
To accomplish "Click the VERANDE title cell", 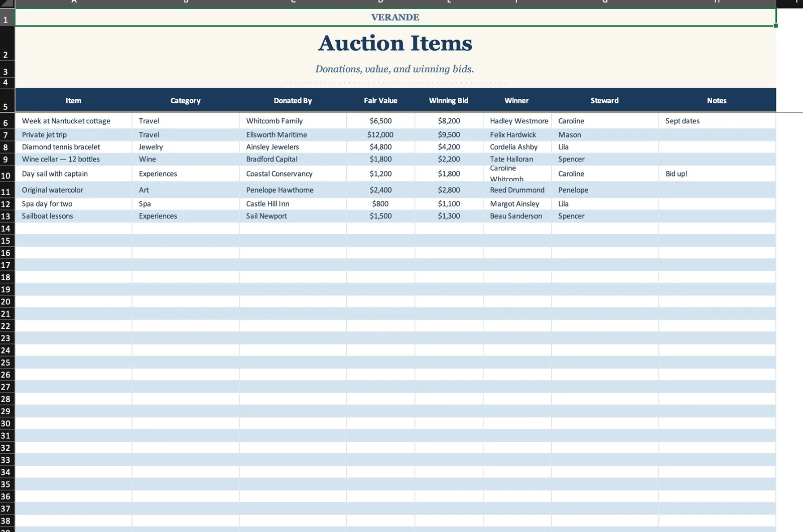I will [395, 17].
